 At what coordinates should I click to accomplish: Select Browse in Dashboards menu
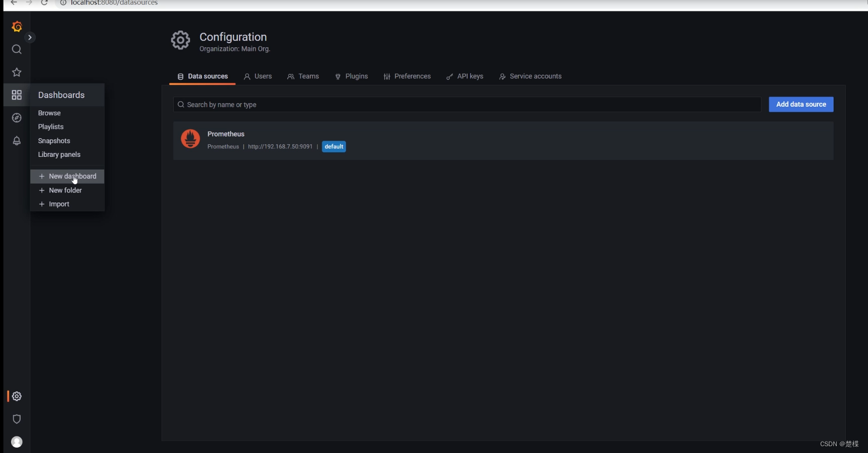click(49, 113)
